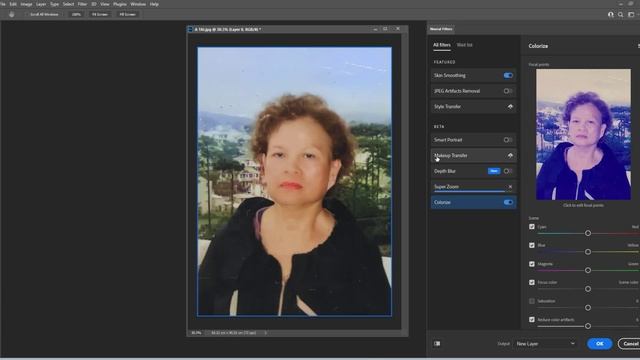Open the Filter menu
Screen dimensions: 640x360
(82, 4)
